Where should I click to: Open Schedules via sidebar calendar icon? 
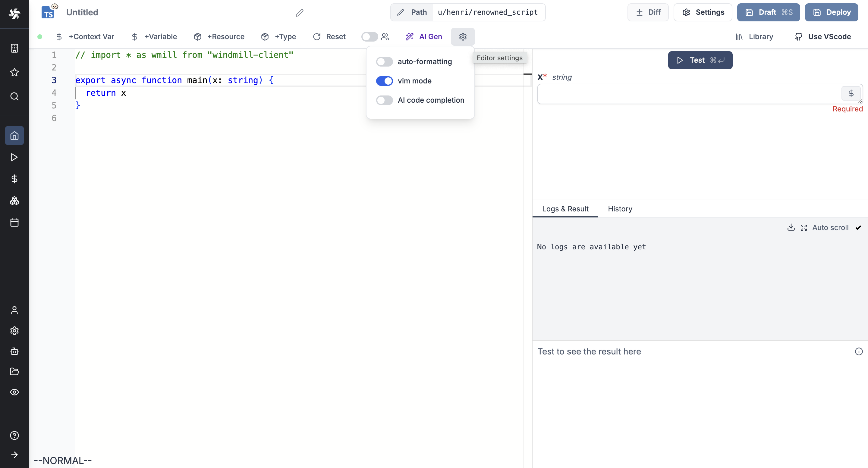click(14, 222)
